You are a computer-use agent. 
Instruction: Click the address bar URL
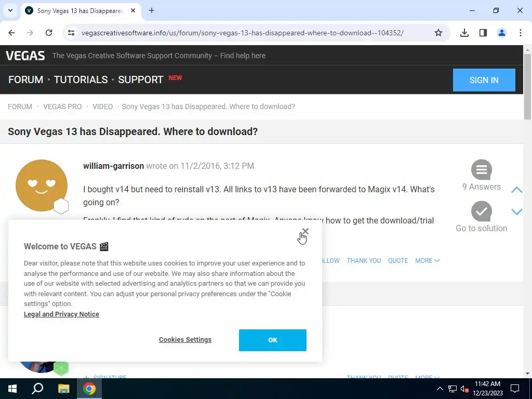tap(242, 33)
